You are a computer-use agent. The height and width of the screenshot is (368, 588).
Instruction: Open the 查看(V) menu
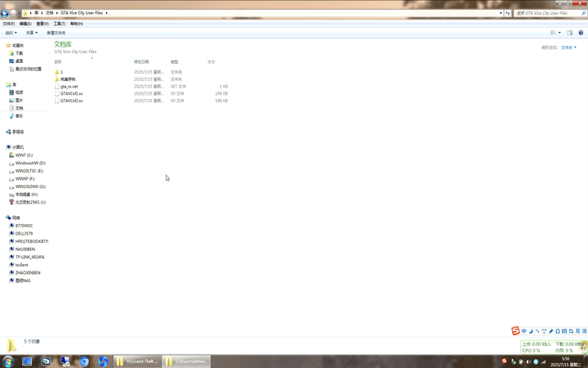tap(42, 24)
